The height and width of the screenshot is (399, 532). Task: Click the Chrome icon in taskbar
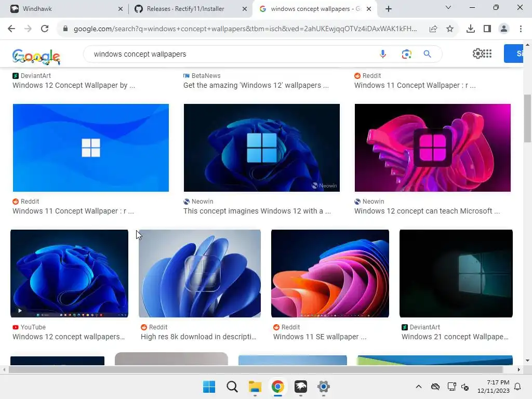coord(277,387)
